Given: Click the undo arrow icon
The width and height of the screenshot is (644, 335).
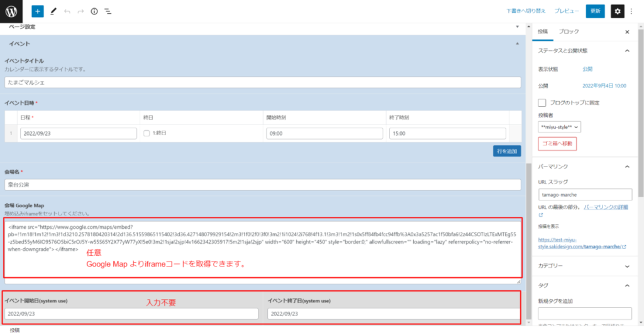Looking at the screenshot, I should tap(67, 11).
